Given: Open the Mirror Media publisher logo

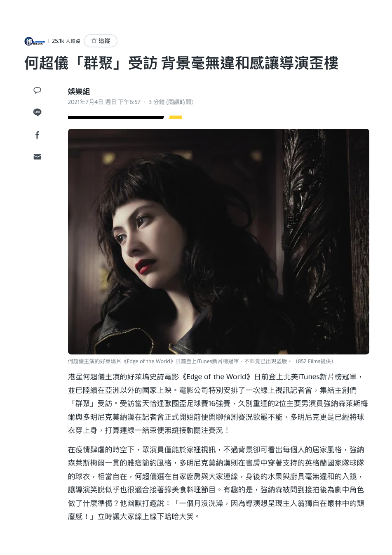Looking at the screenshot, I should pyautogui.click(x=35, y=41).
